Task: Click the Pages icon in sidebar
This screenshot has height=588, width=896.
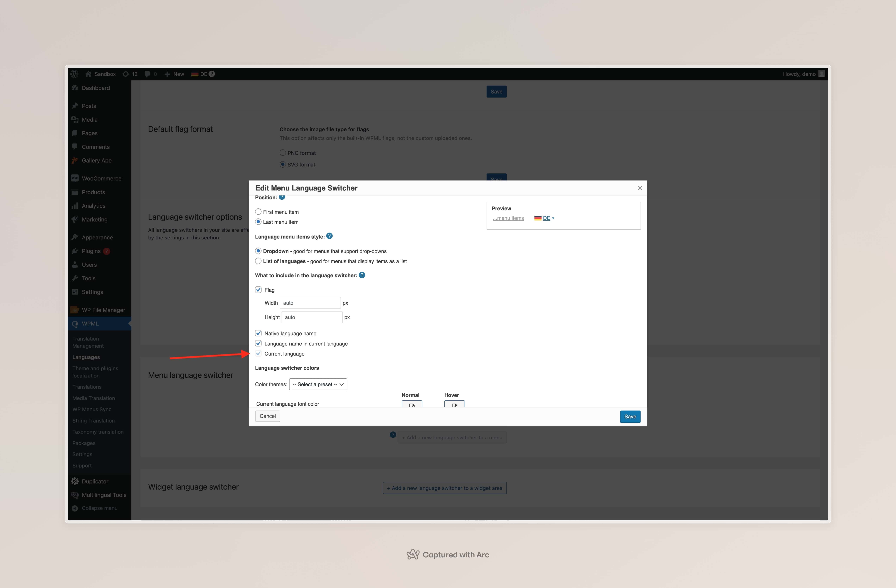Action: pos(74,133)
